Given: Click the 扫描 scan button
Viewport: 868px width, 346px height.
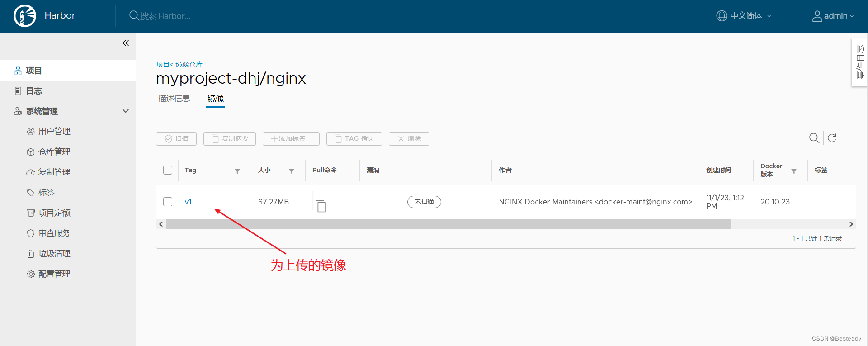Looking at the screenshot, I should pos(176,139).
